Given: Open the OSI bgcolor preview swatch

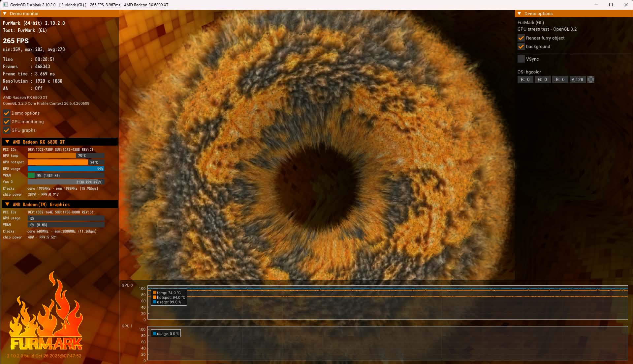Looking at the screenshot, I should (591, 79).
